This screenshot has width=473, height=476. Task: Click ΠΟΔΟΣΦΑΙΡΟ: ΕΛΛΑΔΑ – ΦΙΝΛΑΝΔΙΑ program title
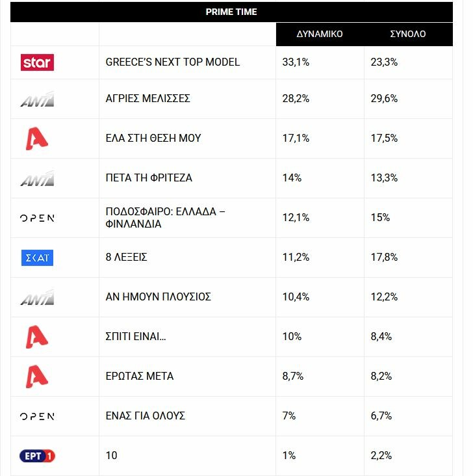[165, 218]
